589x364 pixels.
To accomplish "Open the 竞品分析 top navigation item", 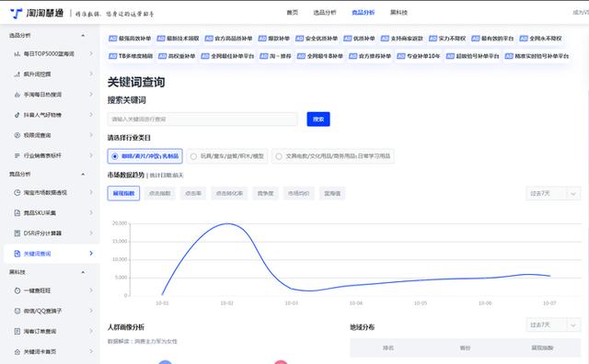I will (364, 12).
